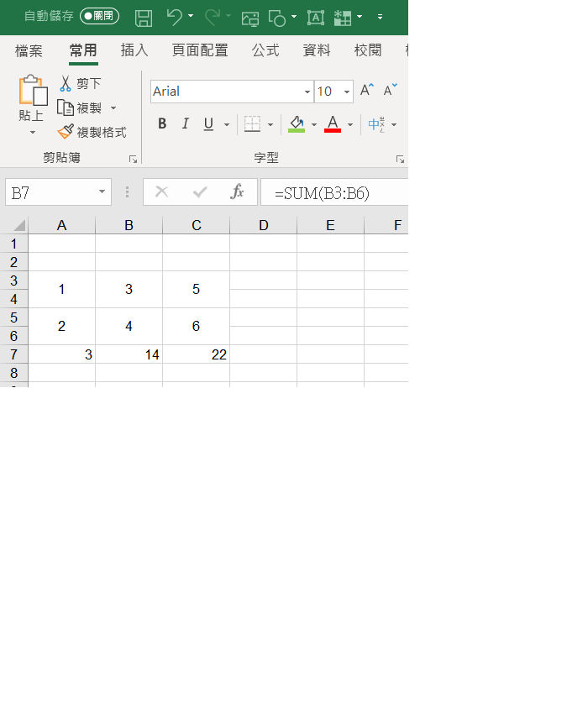Click the Increase Font Size icon

[x=367, y=90]
